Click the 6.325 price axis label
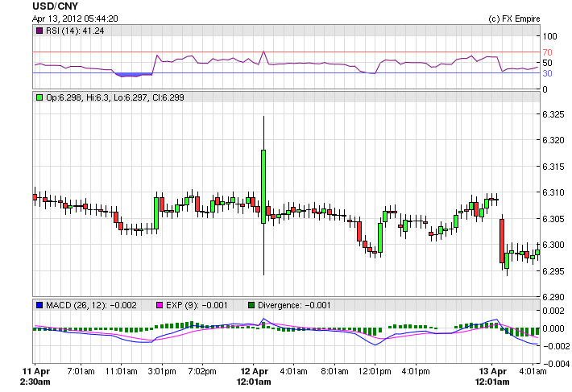The image size is (572, 392). [553, 114]
